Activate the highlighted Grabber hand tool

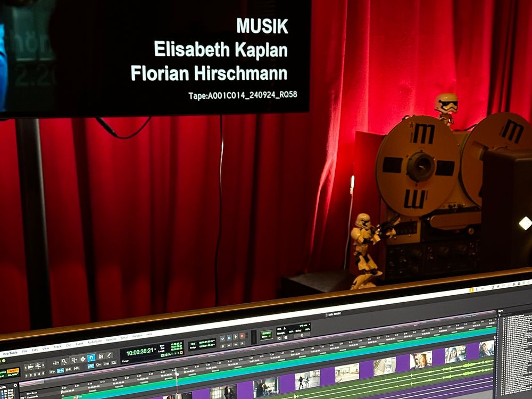[91, 358]
